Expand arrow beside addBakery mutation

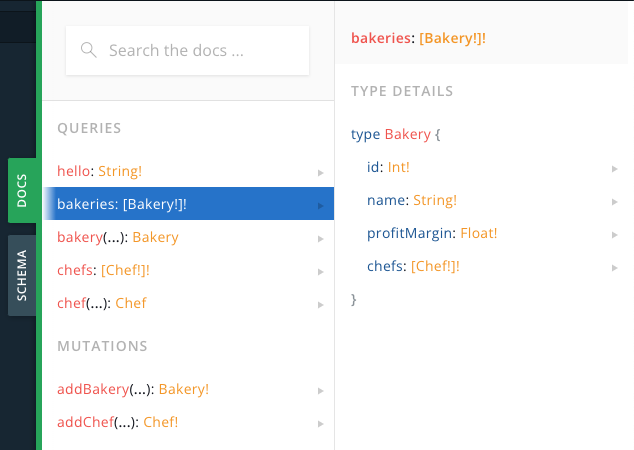click(x=321, y=391)
